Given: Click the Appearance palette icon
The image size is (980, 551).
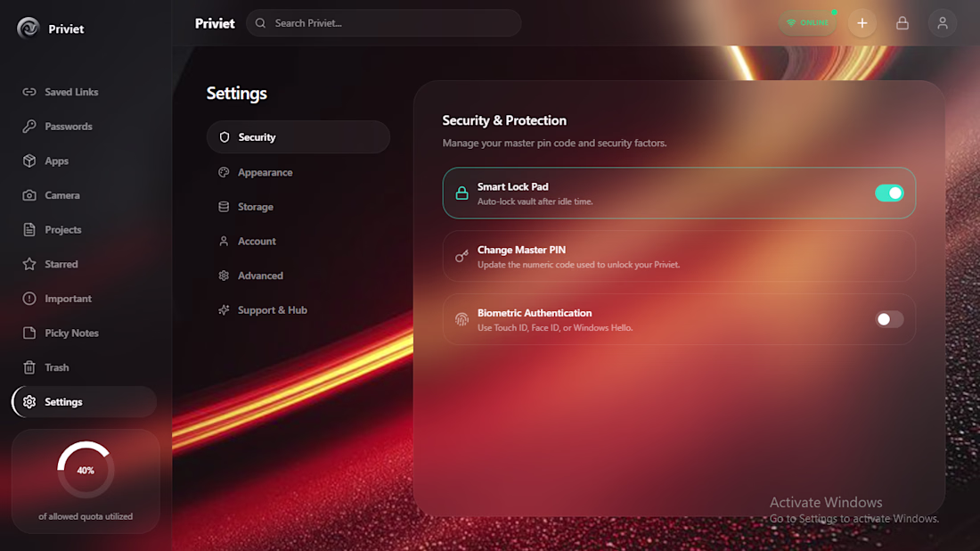Looking at the screenshot, I should point(224,172).
